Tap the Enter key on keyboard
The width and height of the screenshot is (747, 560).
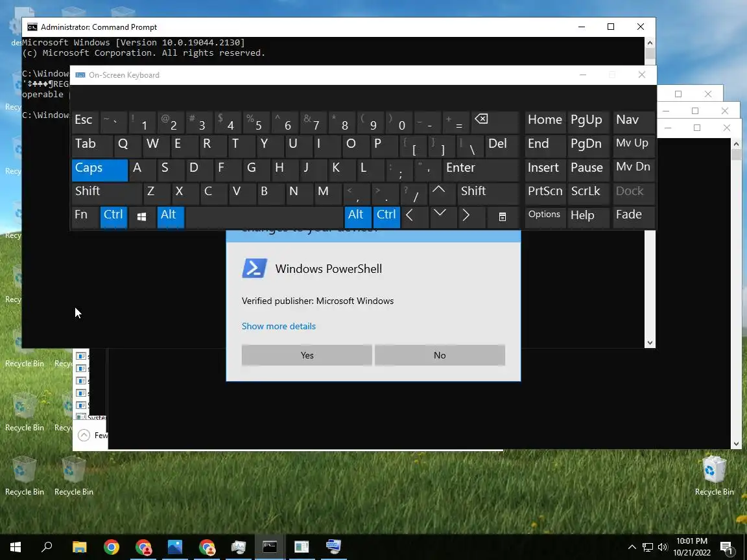click(480, 170)
